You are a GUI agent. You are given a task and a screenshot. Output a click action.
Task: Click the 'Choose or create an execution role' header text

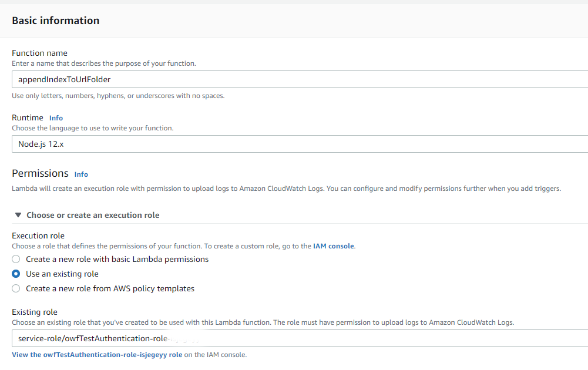tap(93, 216)
